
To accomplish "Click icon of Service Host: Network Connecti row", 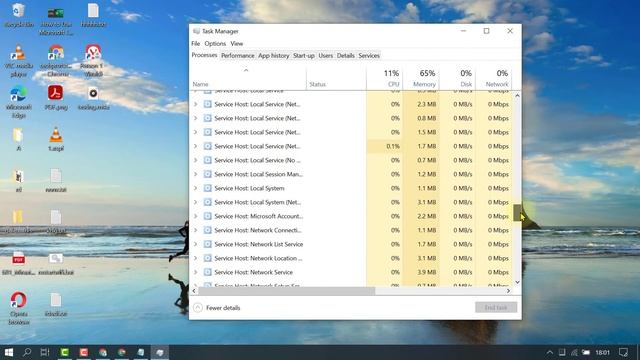I will point(207,230).
